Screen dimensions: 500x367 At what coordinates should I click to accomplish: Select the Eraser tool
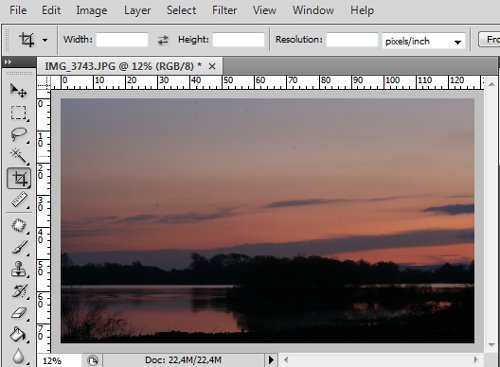pos(19,313)
